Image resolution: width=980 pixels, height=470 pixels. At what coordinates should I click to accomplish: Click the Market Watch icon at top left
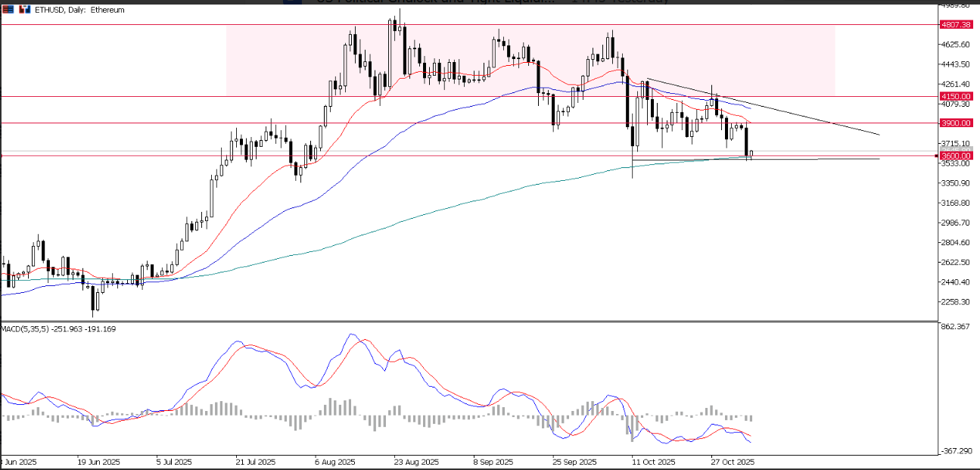(x=8, y=10)
